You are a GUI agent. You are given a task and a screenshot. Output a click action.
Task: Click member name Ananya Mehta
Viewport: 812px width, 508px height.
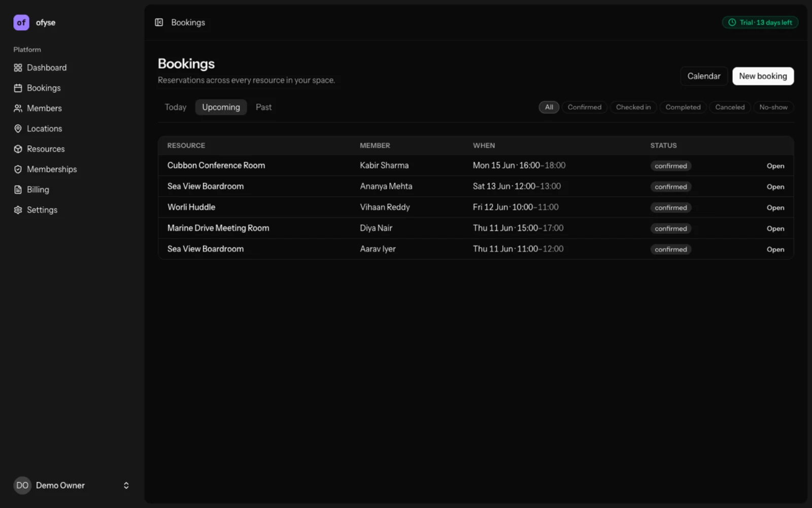tap(386, 186)
